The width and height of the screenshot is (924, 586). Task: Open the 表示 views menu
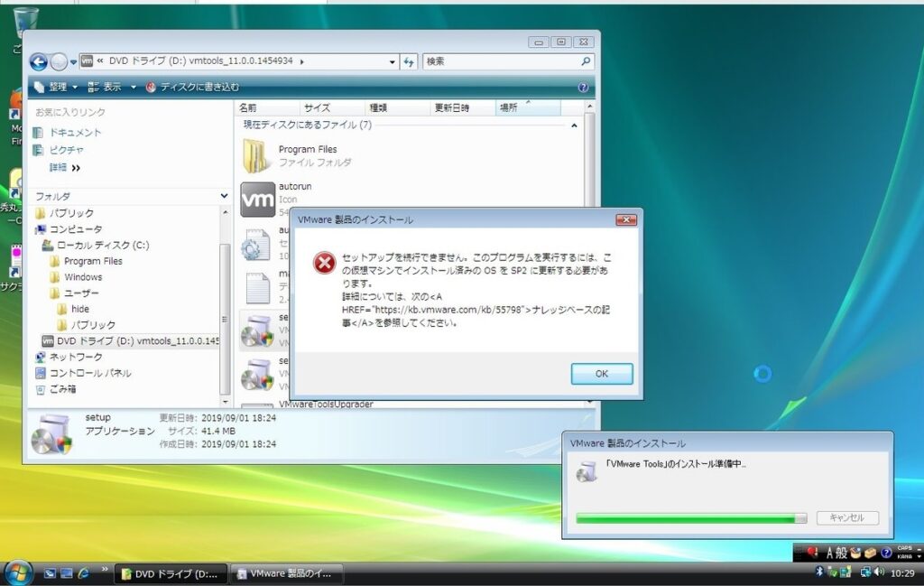[x=105, y=88]
